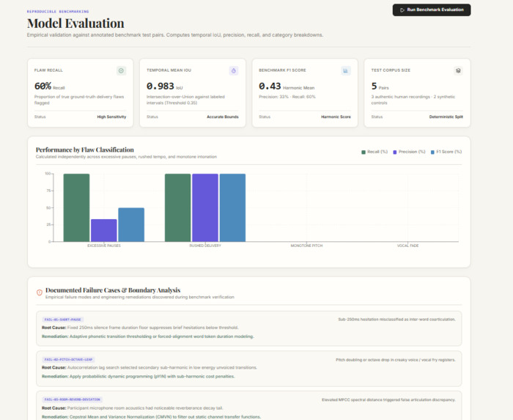Click the F1 Score (%) blue legend swatch
Viewport: 513px width, 420px height.
(432, 152)
